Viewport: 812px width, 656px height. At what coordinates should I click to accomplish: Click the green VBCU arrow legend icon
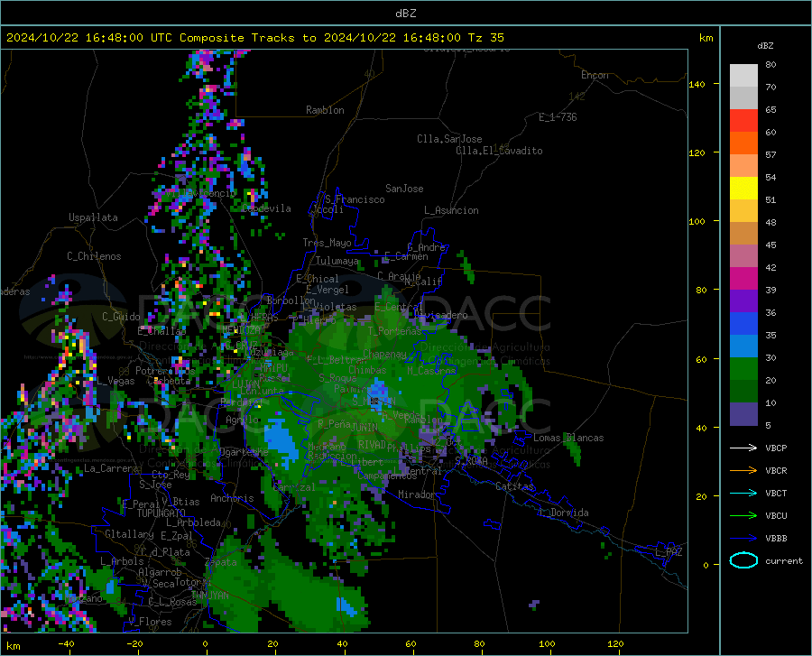743,515
